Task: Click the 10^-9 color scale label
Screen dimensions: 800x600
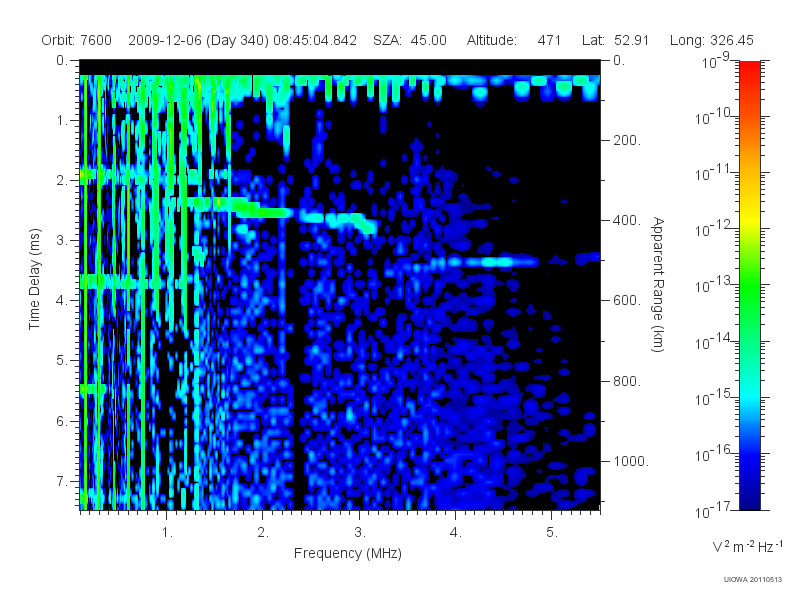Action: [x=716, y=61]
